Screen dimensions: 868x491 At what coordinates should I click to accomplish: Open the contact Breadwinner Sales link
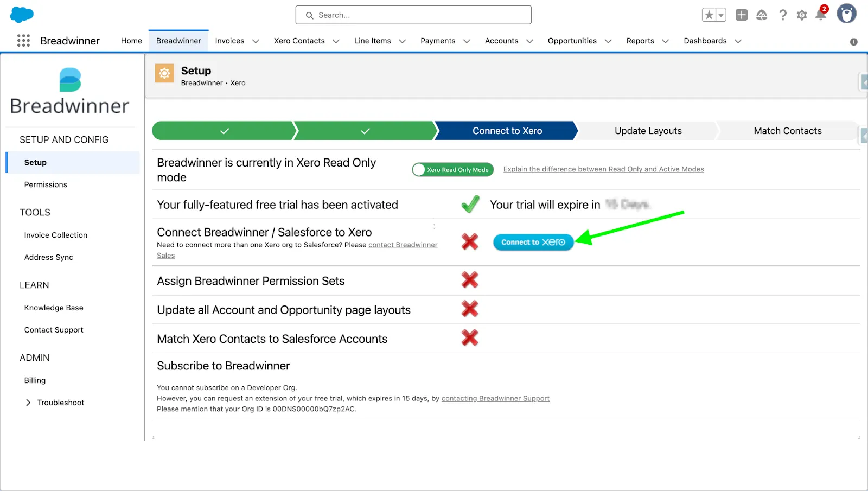pos(403,245)
